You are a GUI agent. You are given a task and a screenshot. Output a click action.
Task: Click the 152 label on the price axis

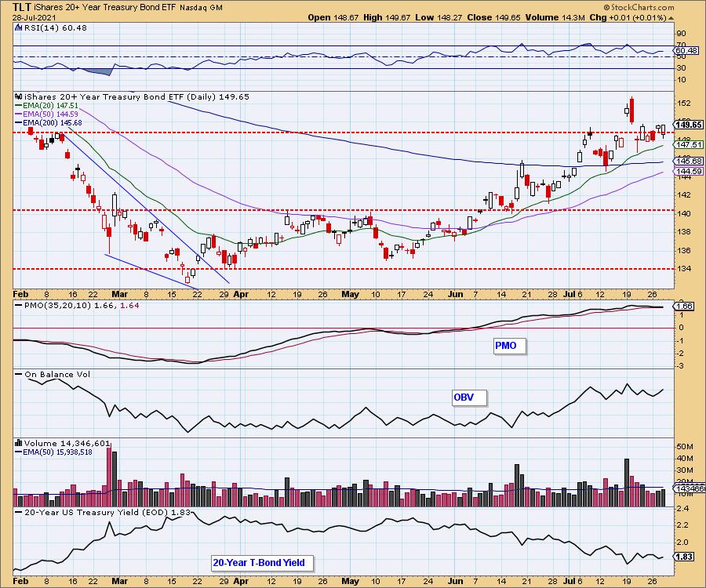(684, 103)
